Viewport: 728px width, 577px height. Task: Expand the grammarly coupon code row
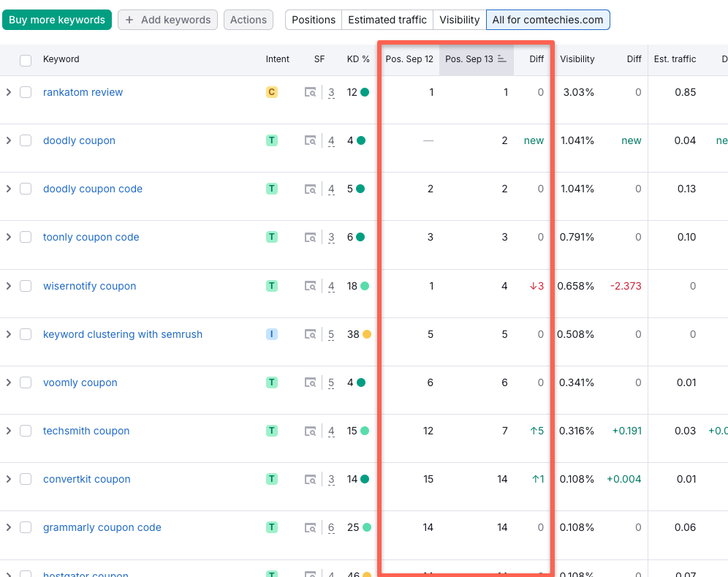tap(8, 527)
